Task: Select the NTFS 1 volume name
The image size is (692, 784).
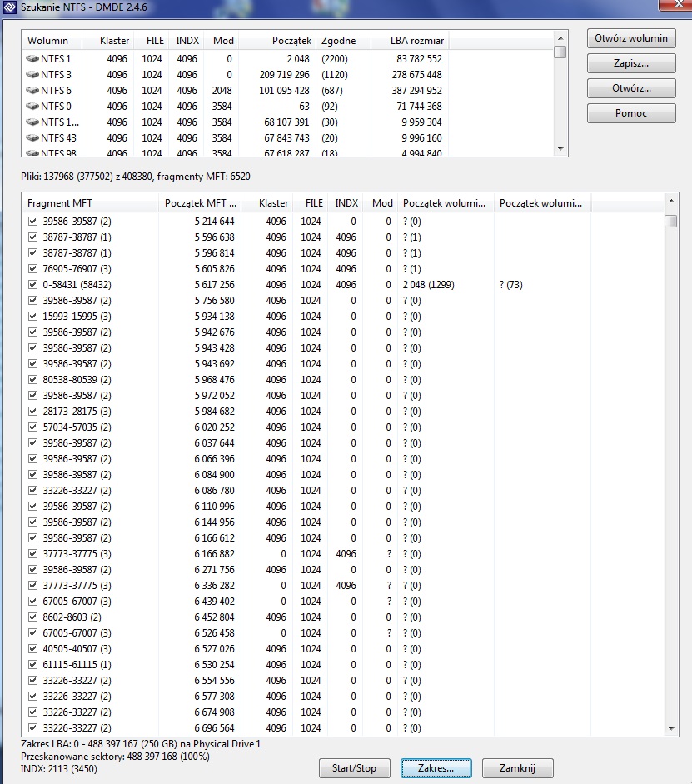Action: [56, 59]
